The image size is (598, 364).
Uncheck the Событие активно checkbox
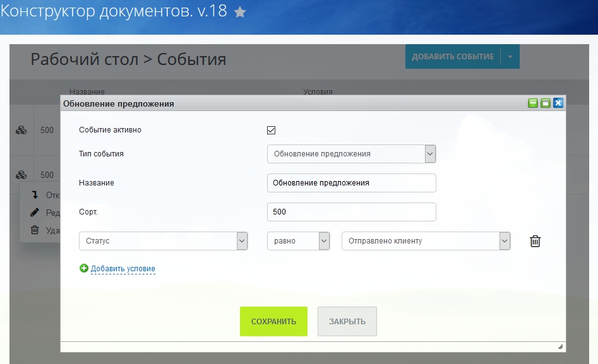pos(272,131)
